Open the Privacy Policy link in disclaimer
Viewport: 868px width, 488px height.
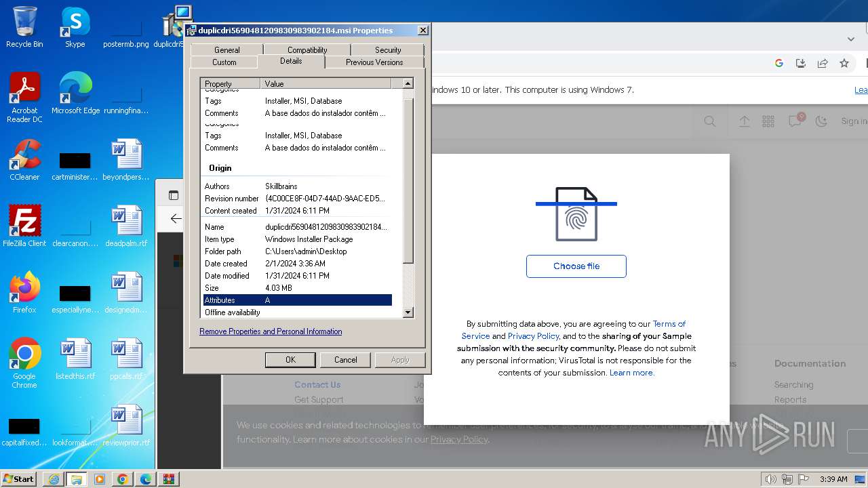[533, 336]
